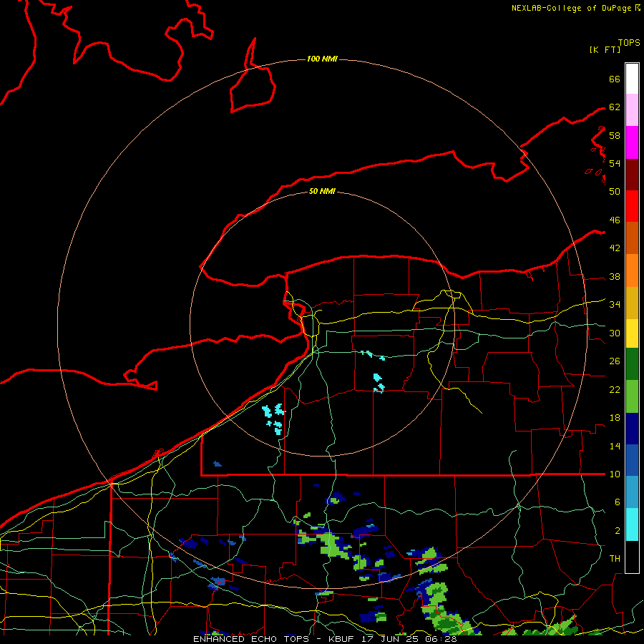644x644 pixels.
Task: Click the legend value 58
Action: [x=615, y=135]
